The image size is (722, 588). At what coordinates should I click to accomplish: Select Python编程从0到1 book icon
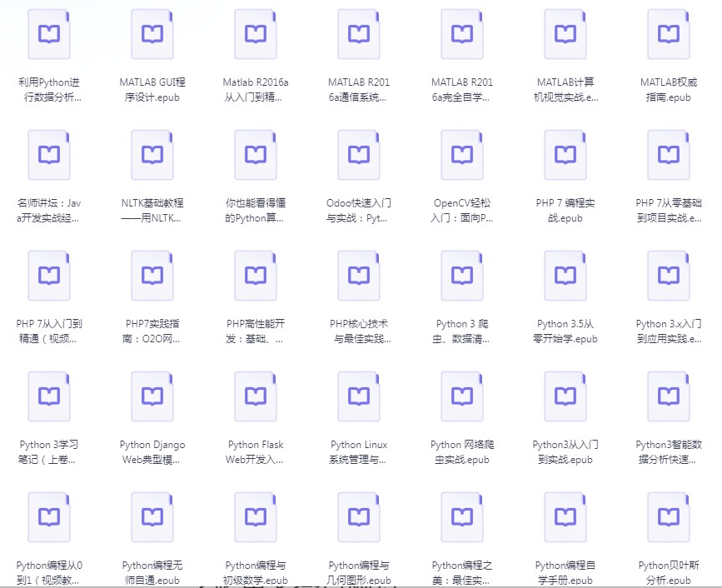tap(49, 517)
